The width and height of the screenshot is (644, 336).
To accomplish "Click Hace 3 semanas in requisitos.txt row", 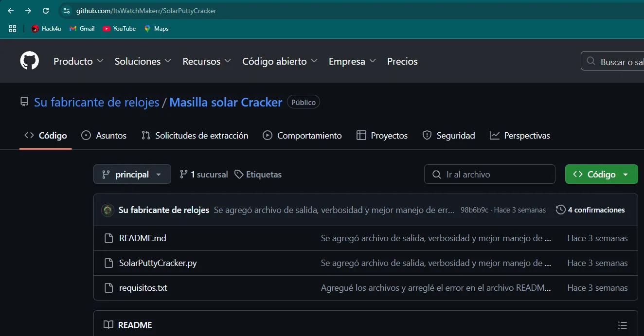I will (597, 288).
